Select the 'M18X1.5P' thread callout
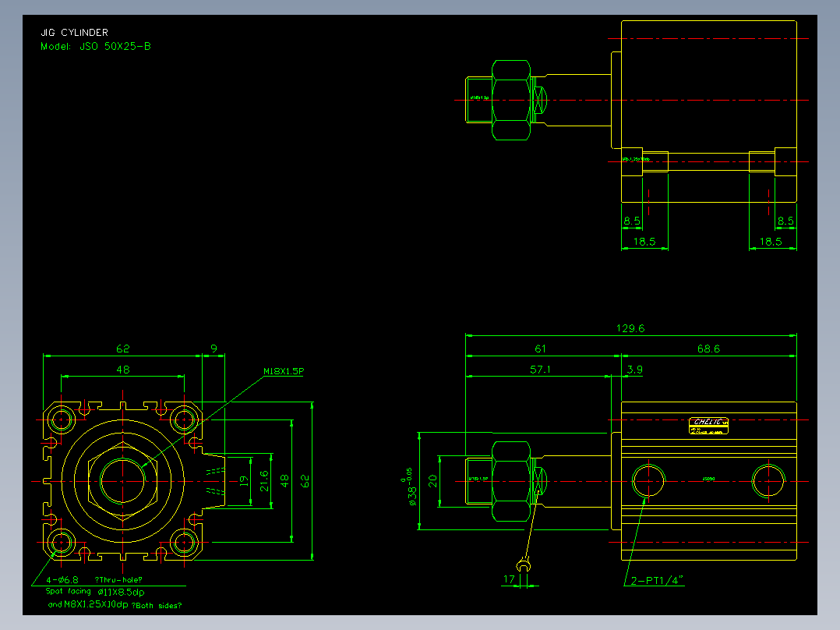840x630 pixels. coord(284,371)
